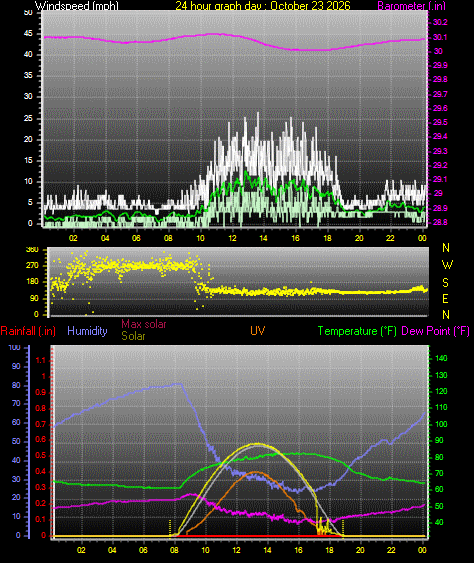Screen dimensions: 474x563
Task: Click the S compass direction label
Action: 445,283
